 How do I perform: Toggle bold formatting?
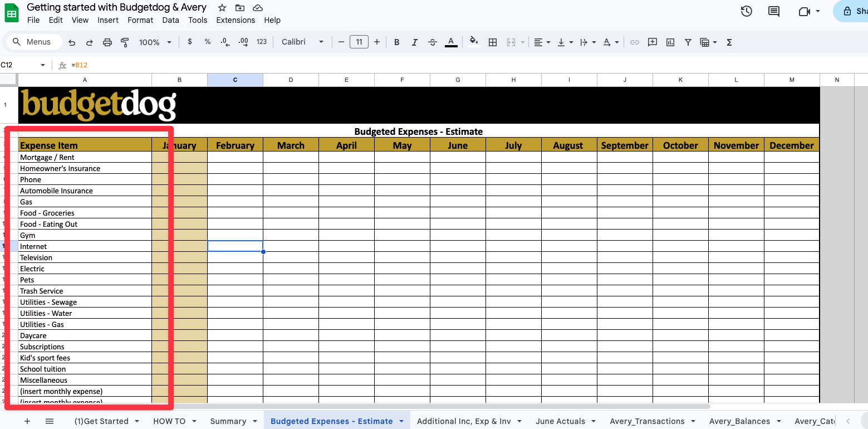coord(396,42)
